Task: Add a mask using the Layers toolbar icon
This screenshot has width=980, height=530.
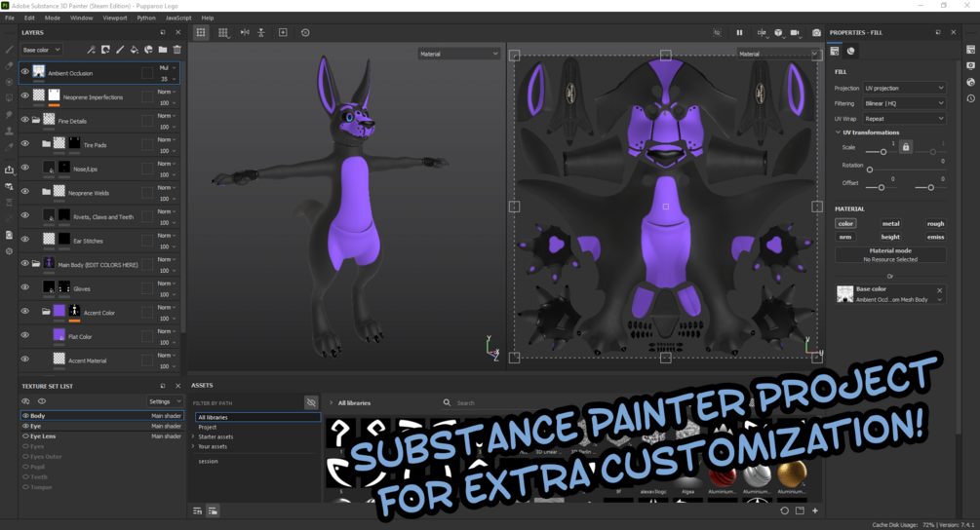Action: [105, 50]
